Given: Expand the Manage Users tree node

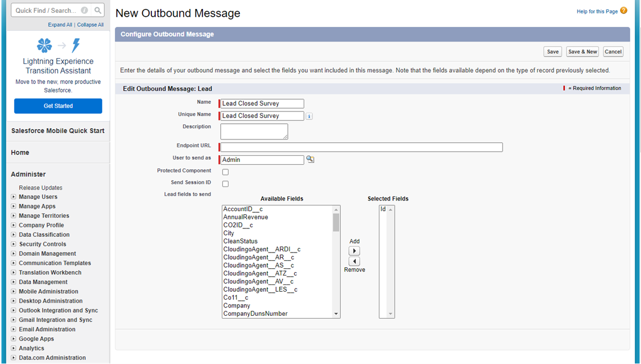Looking at the screenshot, I should pos(14,197).
